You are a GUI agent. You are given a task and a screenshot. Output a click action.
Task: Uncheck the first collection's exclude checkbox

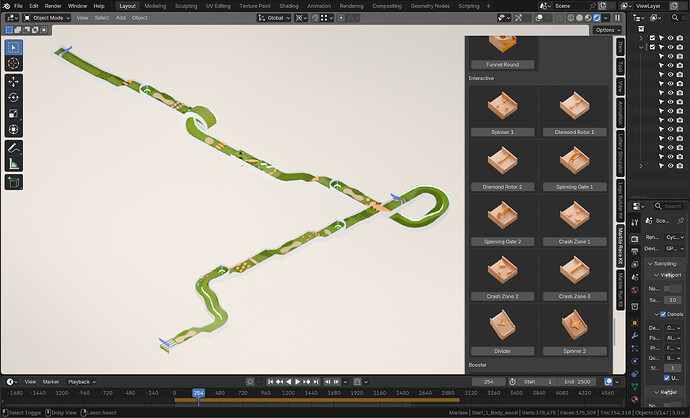652,38
